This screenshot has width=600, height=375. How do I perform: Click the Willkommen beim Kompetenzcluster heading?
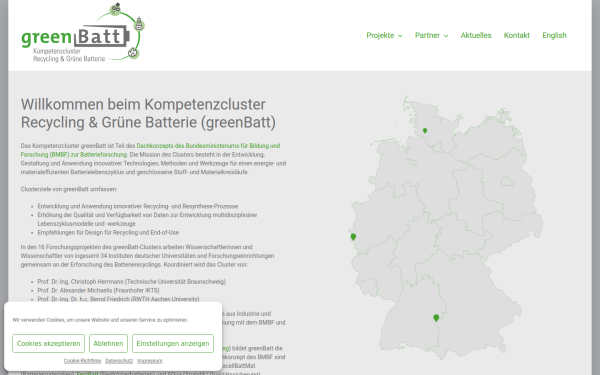coord(148,113)
